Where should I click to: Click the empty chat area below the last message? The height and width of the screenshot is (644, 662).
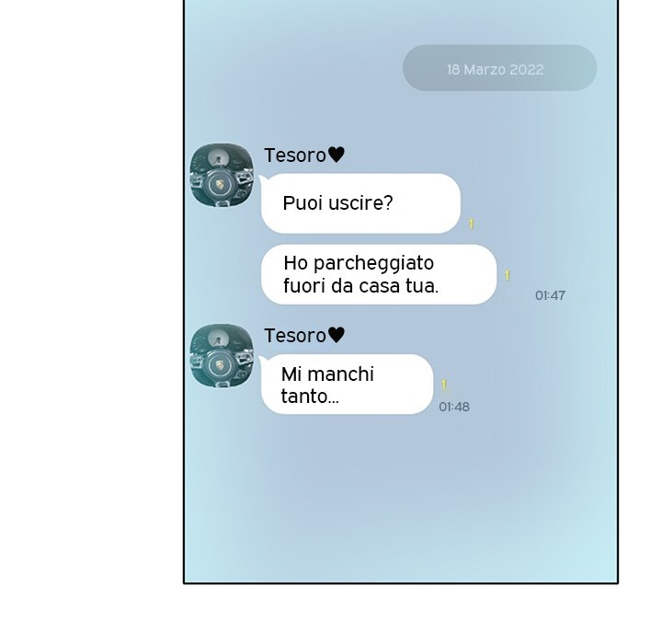tap(401, 499)
